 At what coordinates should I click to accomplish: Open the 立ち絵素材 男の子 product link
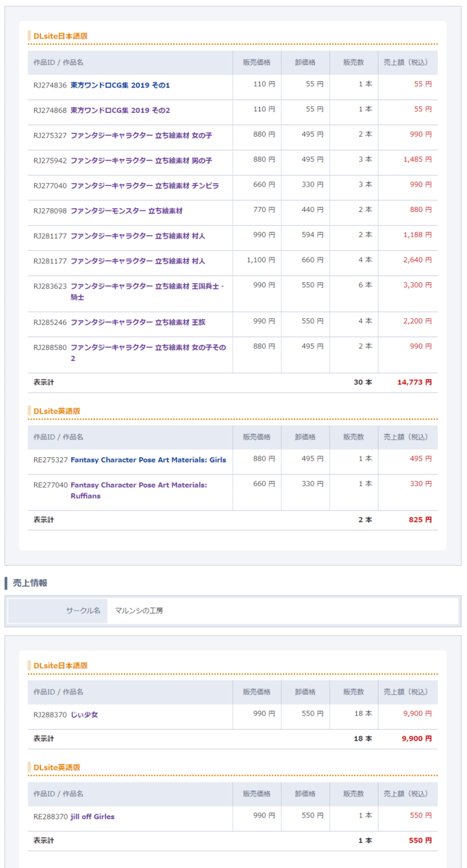141,161
